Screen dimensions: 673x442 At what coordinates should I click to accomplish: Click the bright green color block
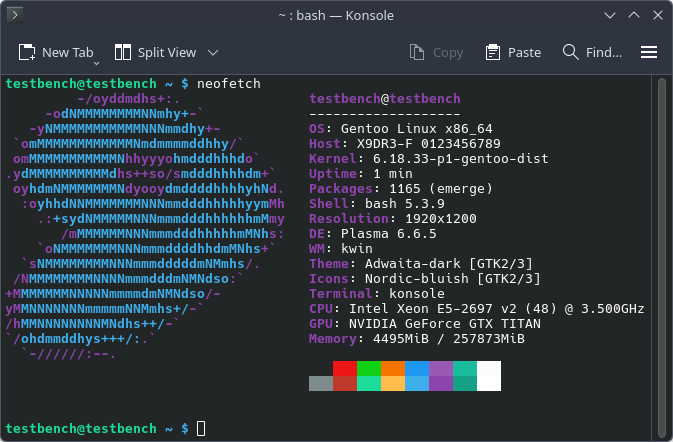[x=369, y=368]
